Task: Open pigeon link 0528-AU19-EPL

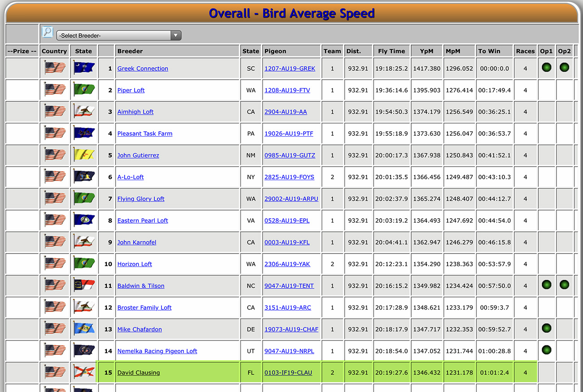Action: point(287,220)
